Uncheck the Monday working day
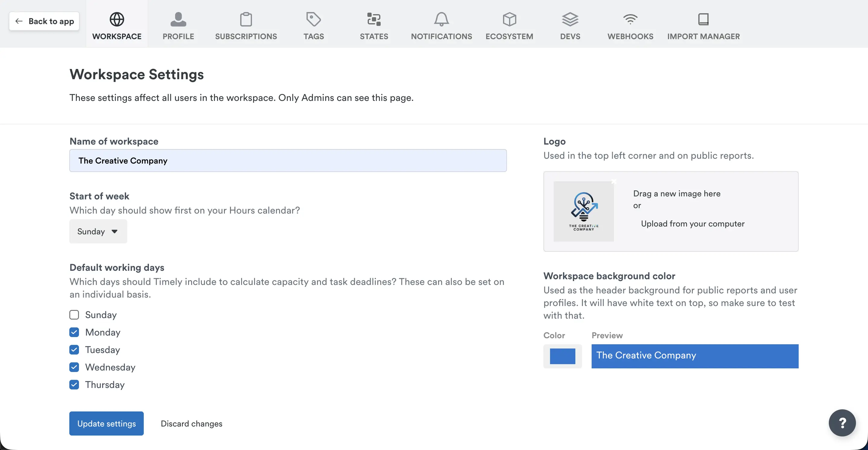This screenshot has height=450, width=868. tap(74, 332)
